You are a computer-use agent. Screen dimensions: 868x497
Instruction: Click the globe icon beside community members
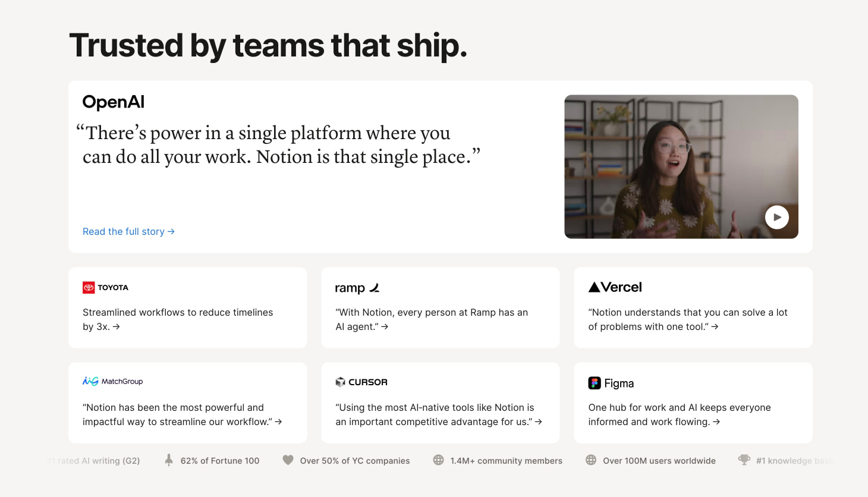(438, 460)
